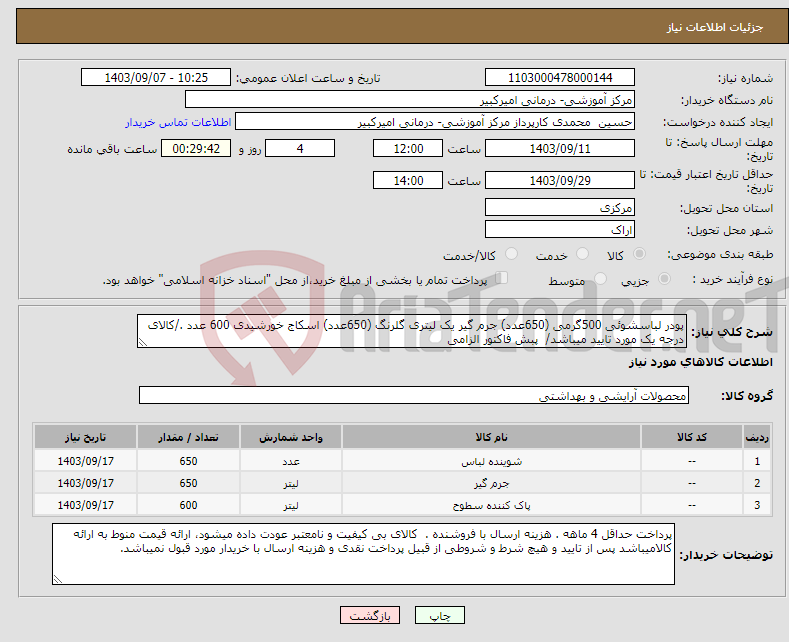Click the delivery province field مرکزی
The height and width of the screenshot is (642, 789).
560,207
